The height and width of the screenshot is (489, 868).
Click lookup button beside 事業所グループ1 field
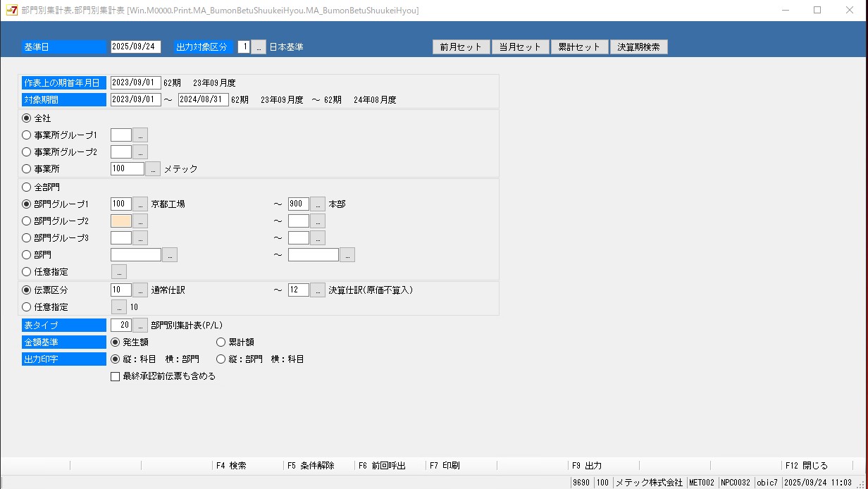coord(140,135)
